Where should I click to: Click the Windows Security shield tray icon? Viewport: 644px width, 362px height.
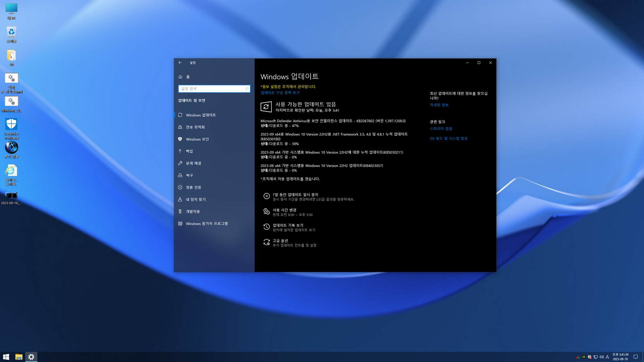point(589,357)
